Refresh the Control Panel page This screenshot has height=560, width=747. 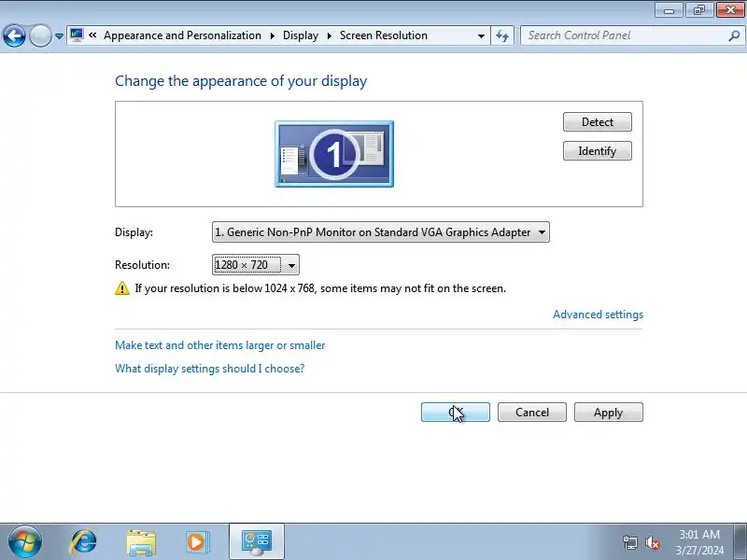click(502, 35)
